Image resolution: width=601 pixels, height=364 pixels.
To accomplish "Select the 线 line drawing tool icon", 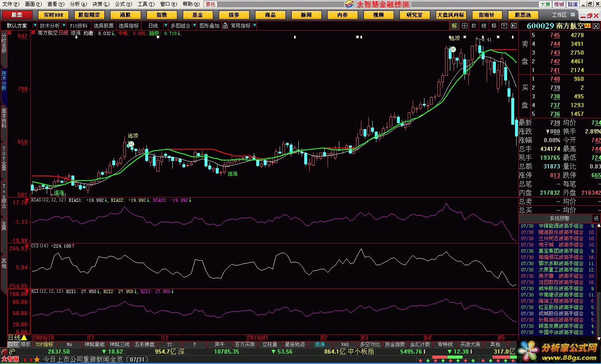I will [484, 25].
